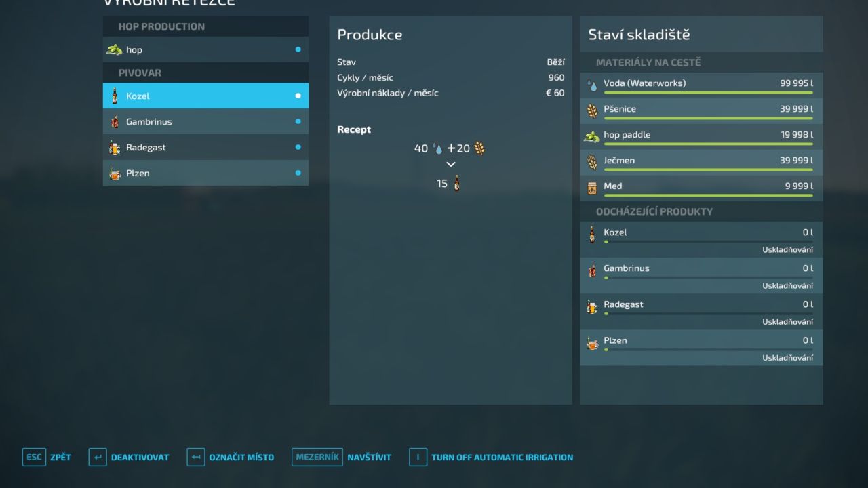
Task: Select the Plzen production line
Action: tap(205, 174)
